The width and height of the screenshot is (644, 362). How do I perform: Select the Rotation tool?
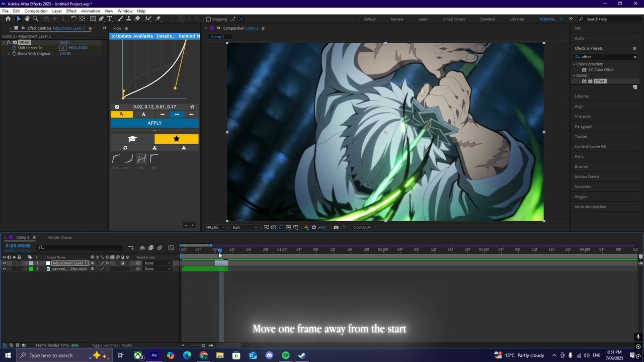74,19
